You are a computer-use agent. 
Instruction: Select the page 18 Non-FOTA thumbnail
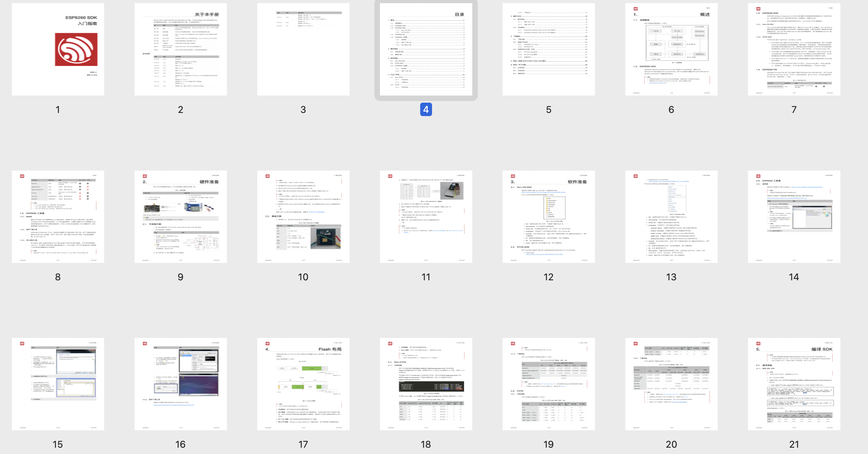(x=426, y=384)
